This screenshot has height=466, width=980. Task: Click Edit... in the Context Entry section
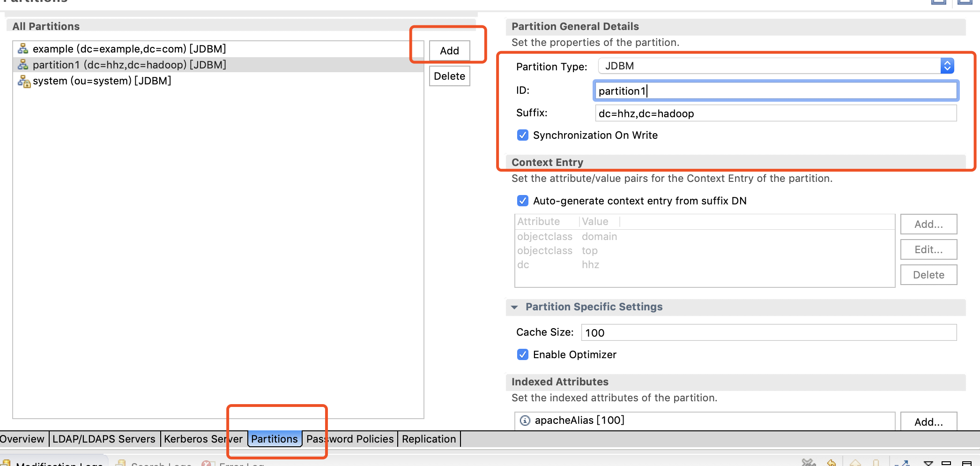[928, 249]
